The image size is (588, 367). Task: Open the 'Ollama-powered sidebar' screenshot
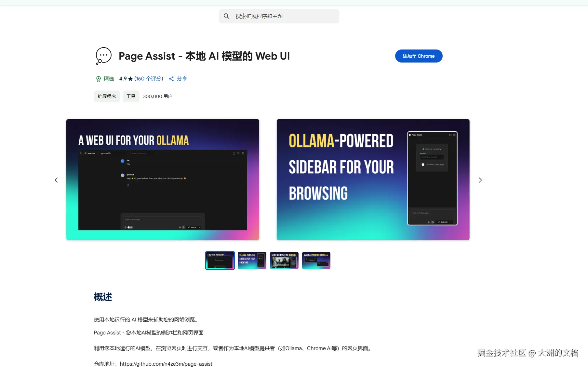pyautogui.click(x=373, y=179)
